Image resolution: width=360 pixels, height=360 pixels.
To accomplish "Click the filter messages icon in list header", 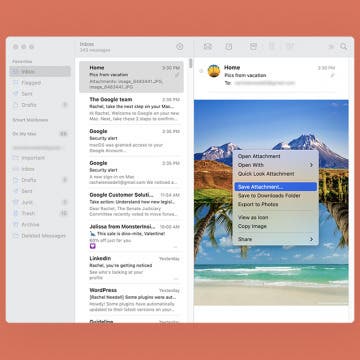I will (x=180, y=47).
